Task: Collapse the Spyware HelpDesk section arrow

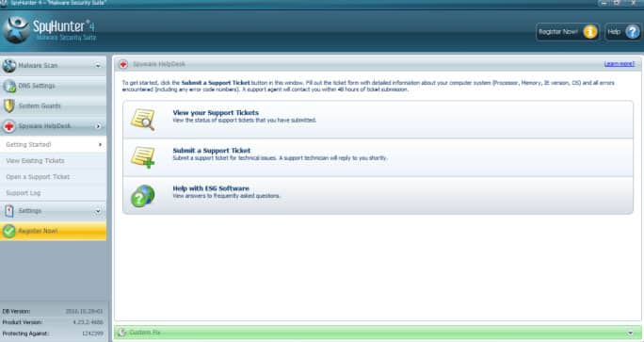Action: [x=98, y=126]
